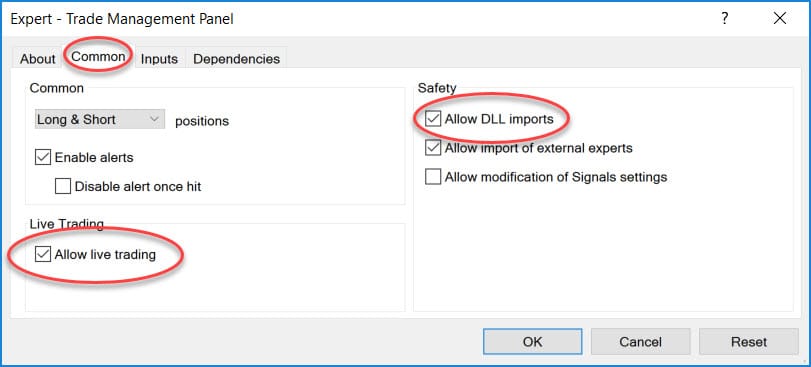Restore defaults with the Reset button

pyautogui.click(x=748, y=342)
